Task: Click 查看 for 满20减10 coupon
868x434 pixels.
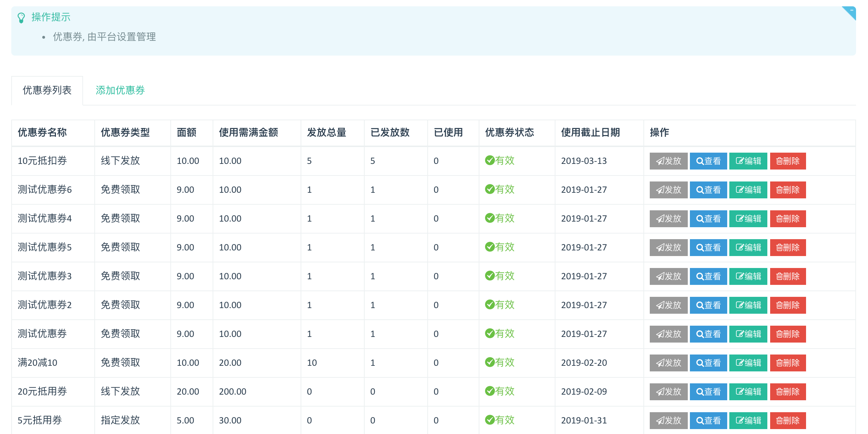Action: click(708, 363)
